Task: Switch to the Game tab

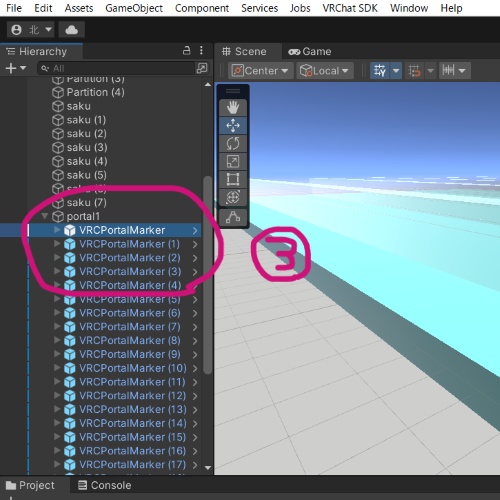Action: tap(310, 52)
